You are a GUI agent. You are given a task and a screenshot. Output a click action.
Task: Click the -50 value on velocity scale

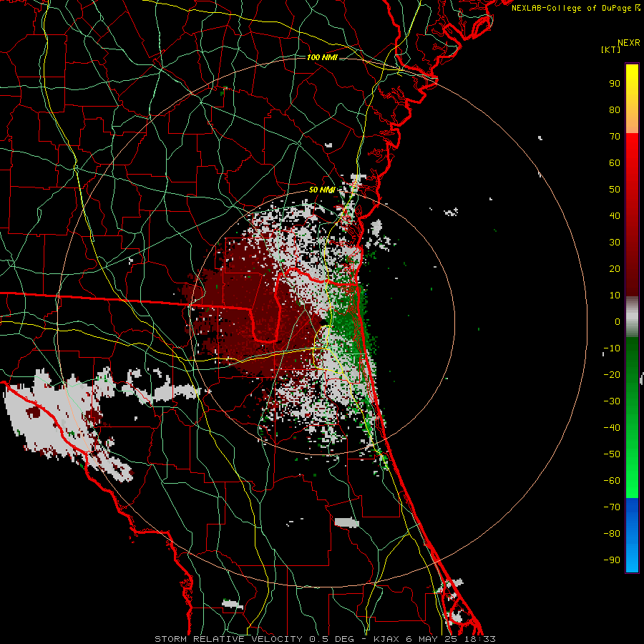point(612,454)
